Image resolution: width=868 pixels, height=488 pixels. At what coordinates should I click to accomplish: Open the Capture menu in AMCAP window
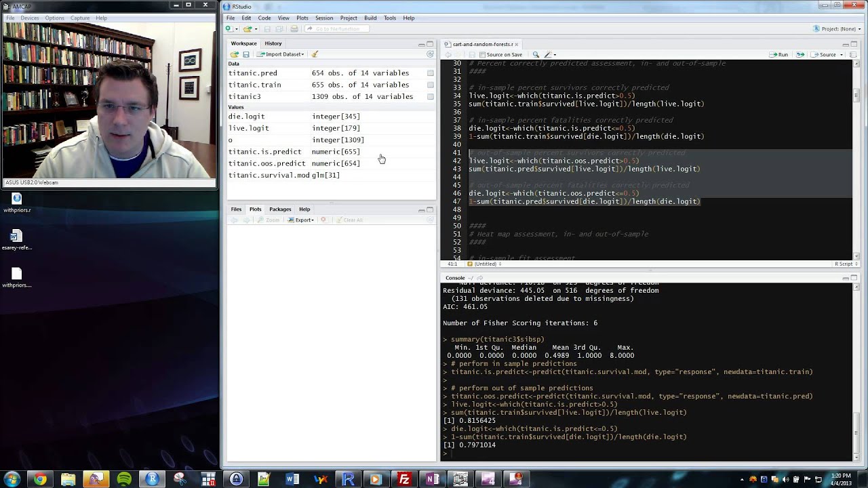[80, 18]
